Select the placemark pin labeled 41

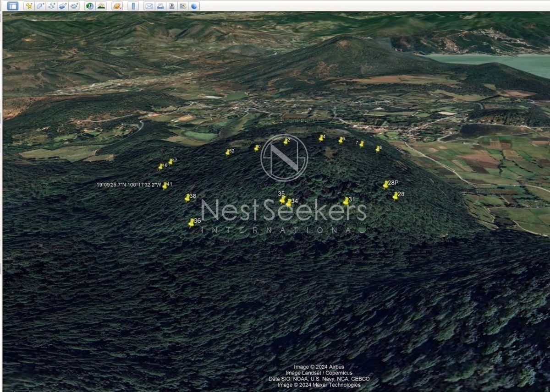(165, 186)
